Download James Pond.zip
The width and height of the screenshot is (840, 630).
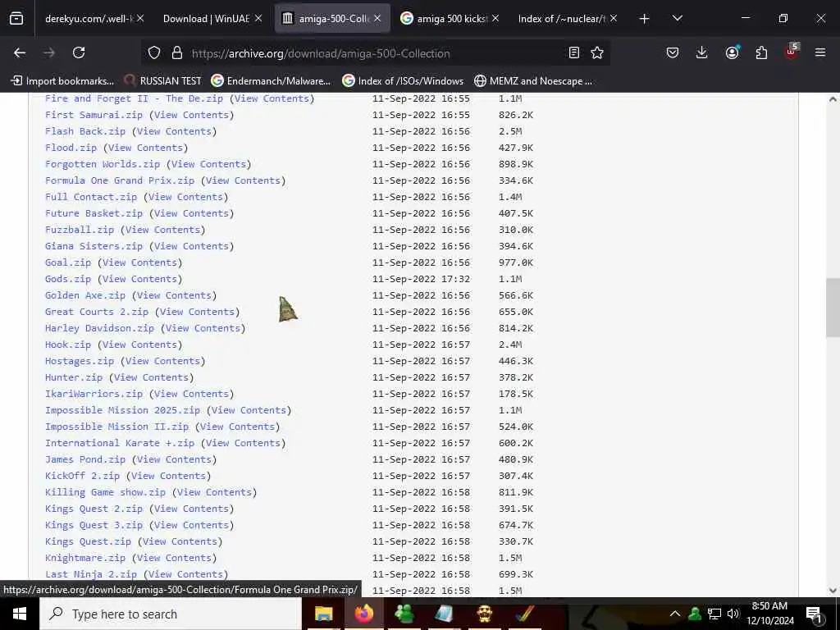tap(85, 459)
